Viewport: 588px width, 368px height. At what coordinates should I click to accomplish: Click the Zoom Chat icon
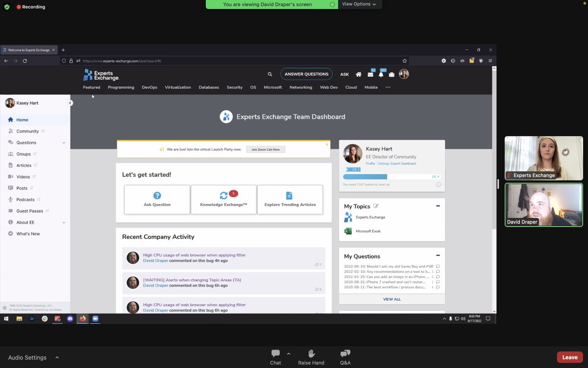pos(275,354)
